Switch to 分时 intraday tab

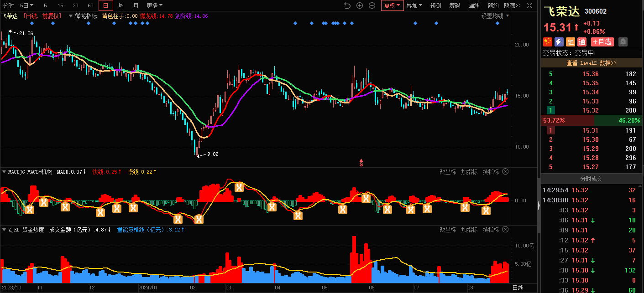tap(9, 5)
